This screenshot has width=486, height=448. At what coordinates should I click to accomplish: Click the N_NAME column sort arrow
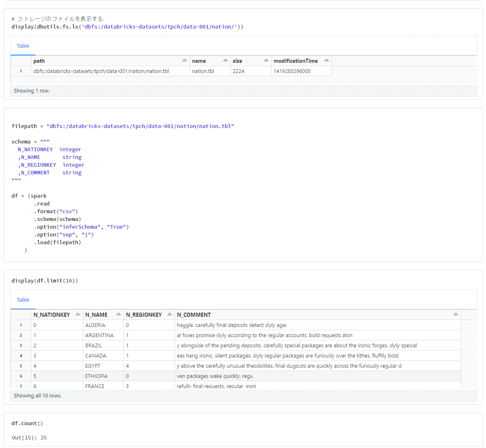pos(118,314)
